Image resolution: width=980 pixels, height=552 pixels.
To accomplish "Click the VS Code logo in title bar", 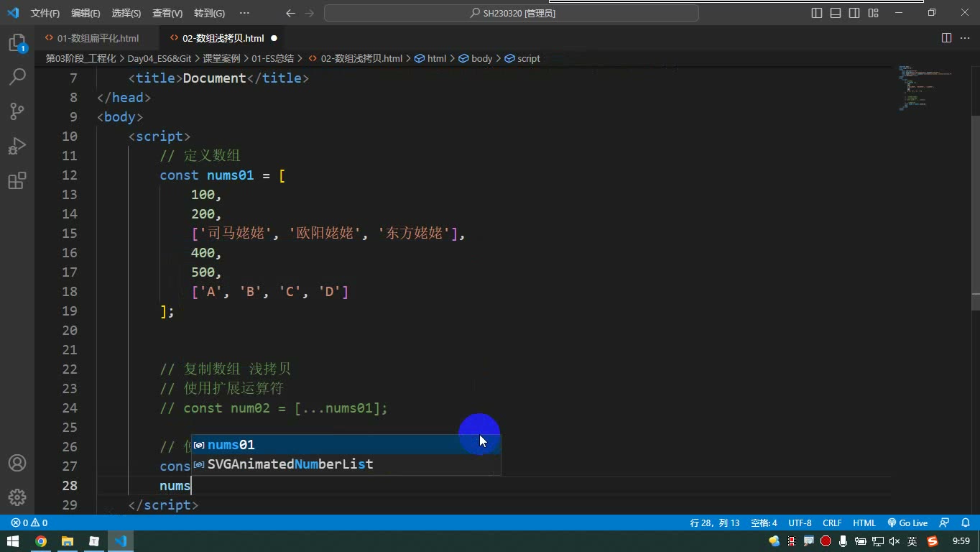I will [13, 13].
